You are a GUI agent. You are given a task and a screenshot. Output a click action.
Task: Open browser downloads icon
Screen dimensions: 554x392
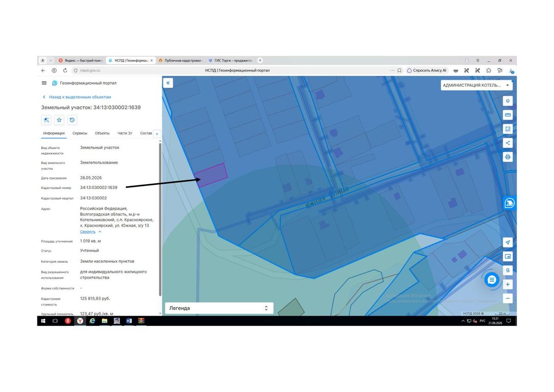pos(511,71)
